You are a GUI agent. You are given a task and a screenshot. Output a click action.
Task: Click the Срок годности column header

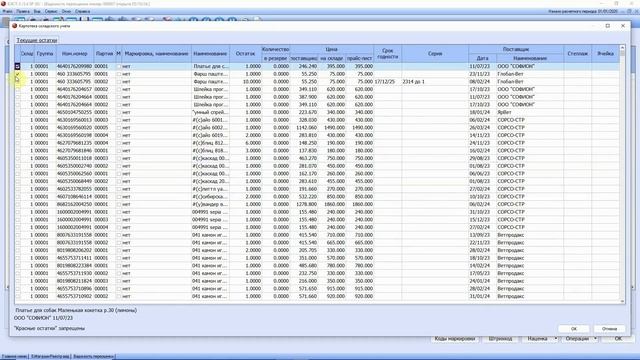(x=387, y=53)
